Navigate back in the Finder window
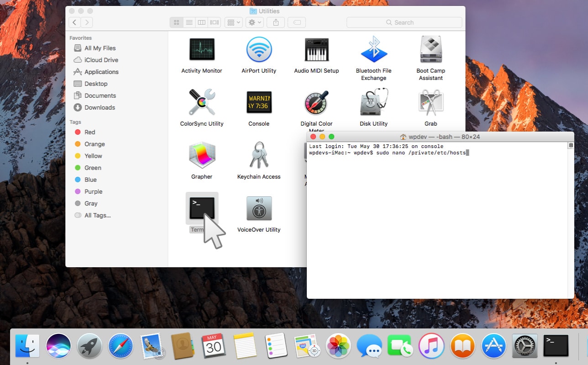Screen dimensions: 588x365 [74, 22]
